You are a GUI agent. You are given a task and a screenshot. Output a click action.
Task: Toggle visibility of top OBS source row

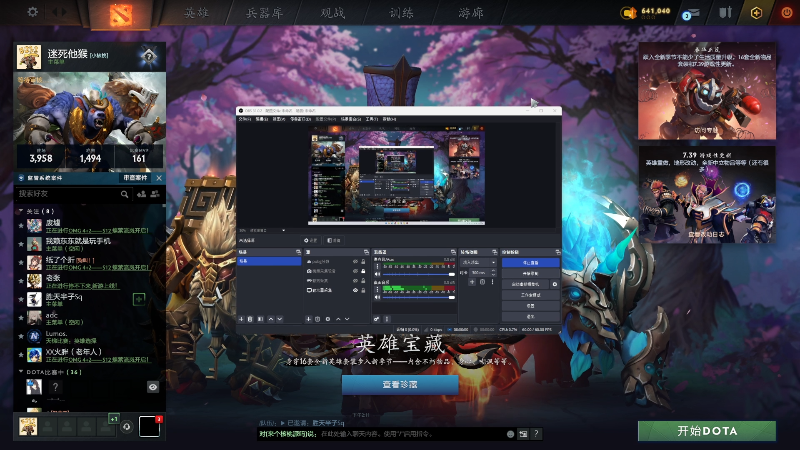pyautogui.click(x=355, y=261)
